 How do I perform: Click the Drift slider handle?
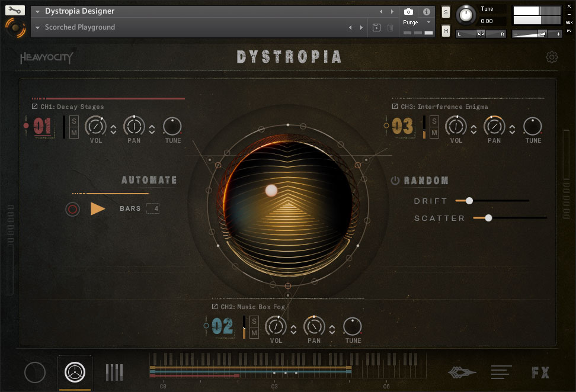point(469,201)
